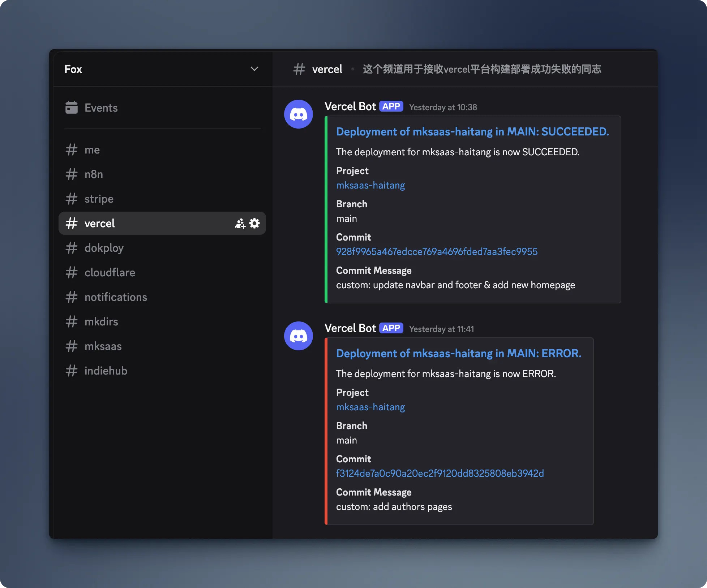707x588 pixels.
Task: Click Vercel Bot username on 10:38 message
Action: coord(350,107)
